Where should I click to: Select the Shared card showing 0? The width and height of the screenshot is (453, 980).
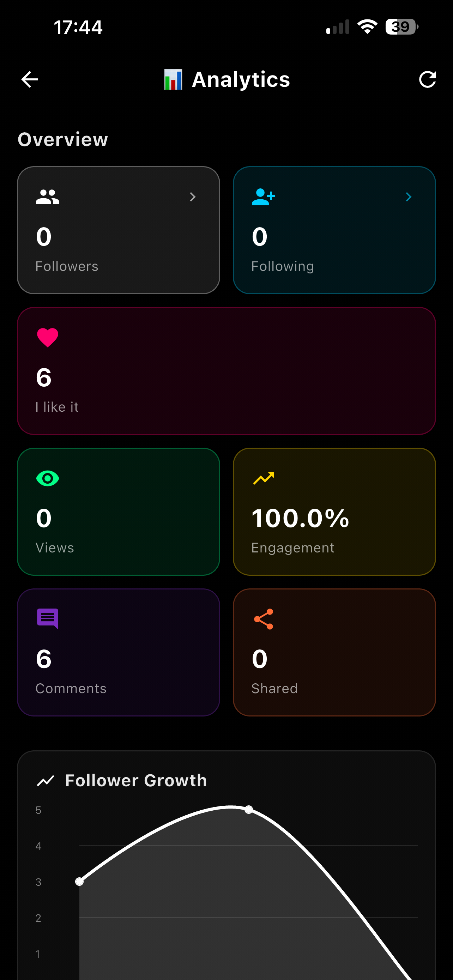(x=334, y=652)
